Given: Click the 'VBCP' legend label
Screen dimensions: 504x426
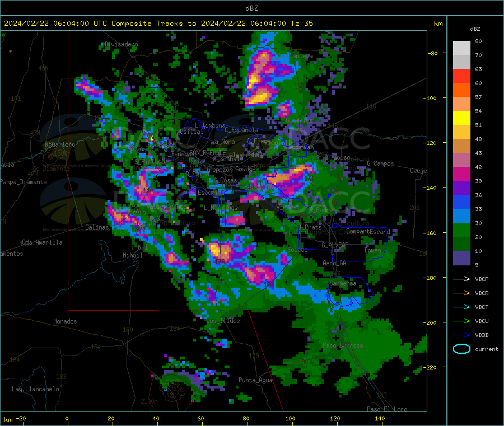Looking at the screenshot, I should pos(482,279).
